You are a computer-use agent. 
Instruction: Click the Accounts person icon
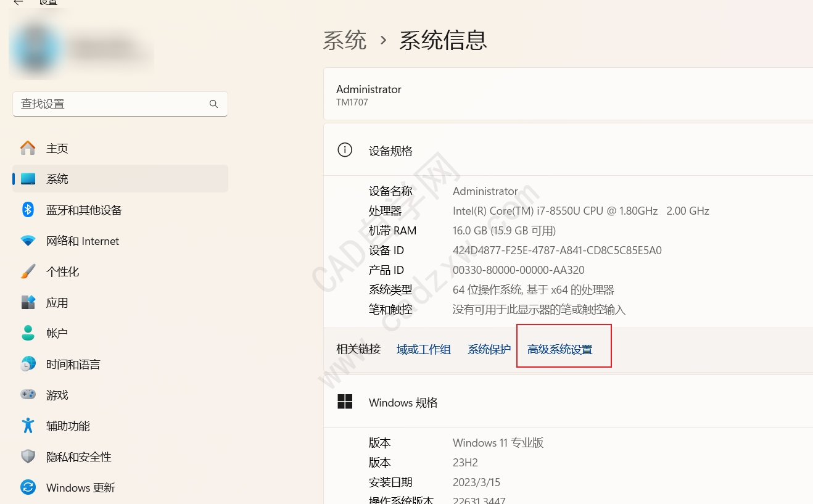point(28,333)
